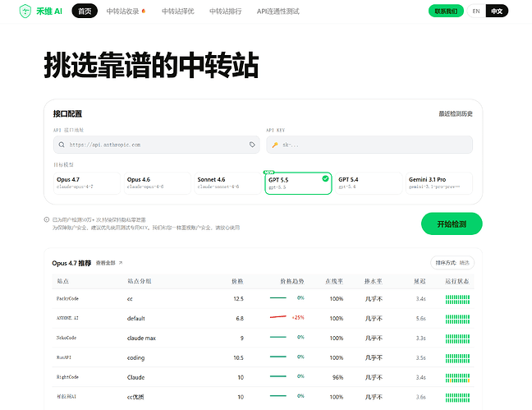Click the arrow icon next to 查看全部

click(x=121, y=263)
